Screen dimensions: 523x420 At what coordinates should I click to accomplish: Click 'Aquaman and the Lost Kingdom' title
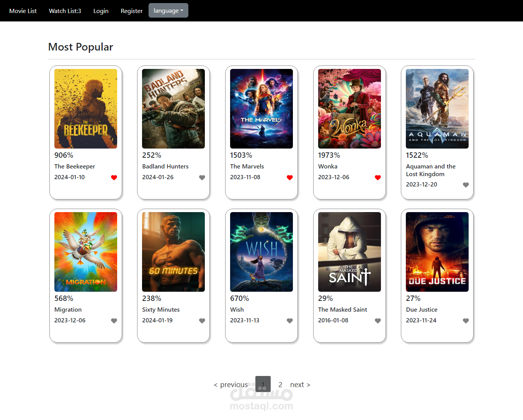coord(431,170)
